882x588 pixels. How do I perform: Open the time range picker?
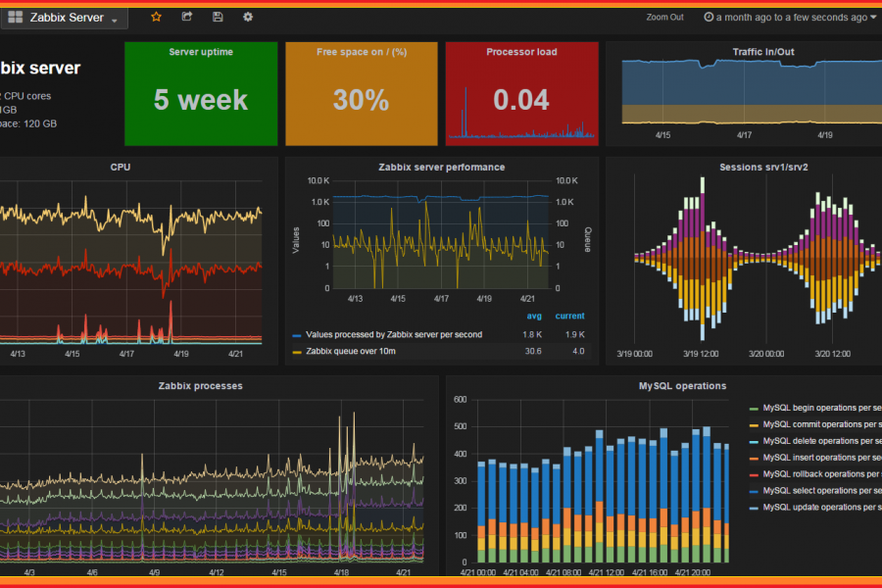coord(790,18)
